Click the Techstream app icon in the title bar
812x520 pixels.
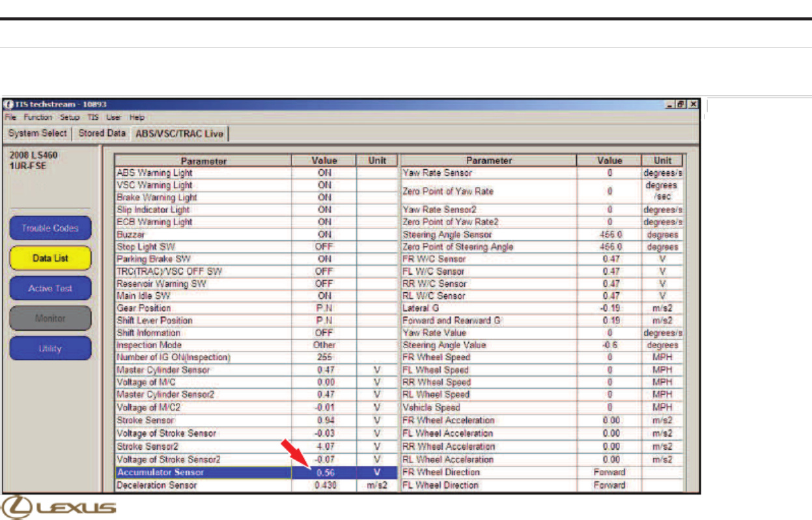tap(9, 105)
